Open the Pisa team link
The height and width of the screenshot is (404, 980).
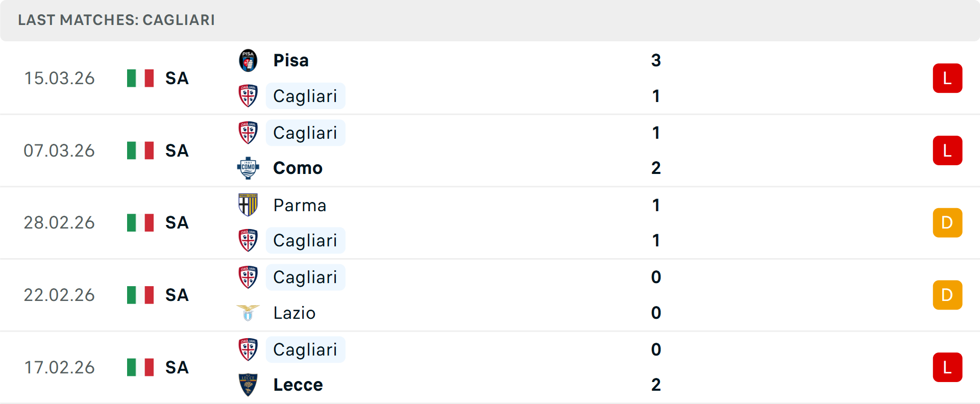(291, 61)
